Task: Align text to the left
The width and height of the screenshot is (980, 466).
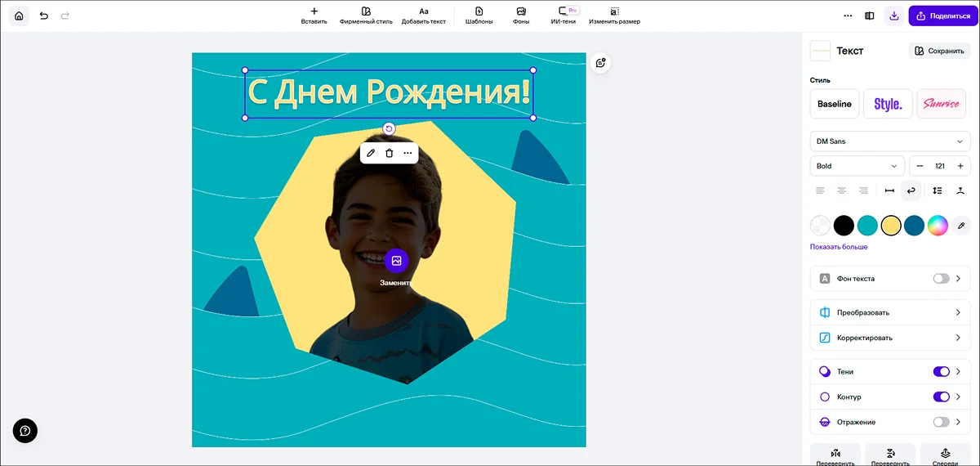Action: [820, 190]
